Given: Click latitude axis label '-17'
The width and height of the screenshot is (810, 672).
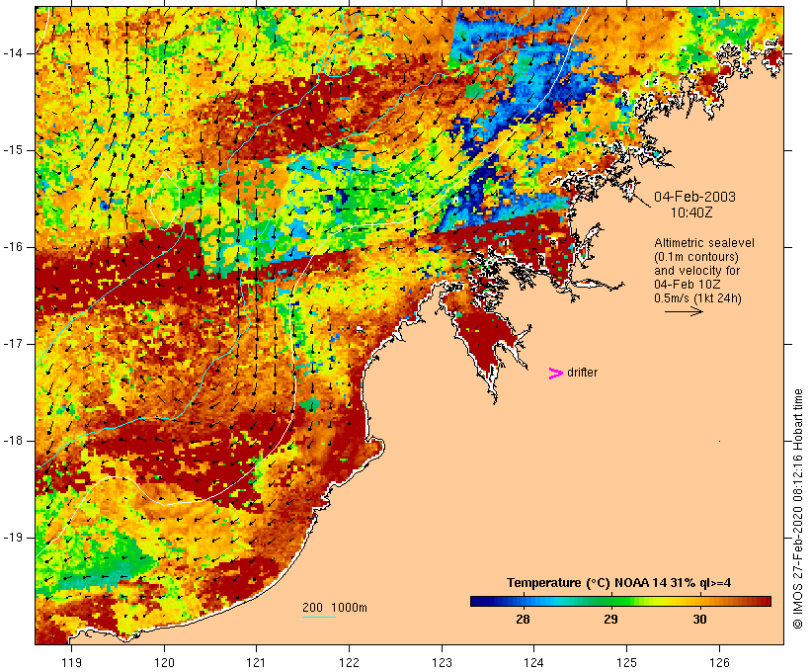Looking at the screenshot, I should point(13,344).
